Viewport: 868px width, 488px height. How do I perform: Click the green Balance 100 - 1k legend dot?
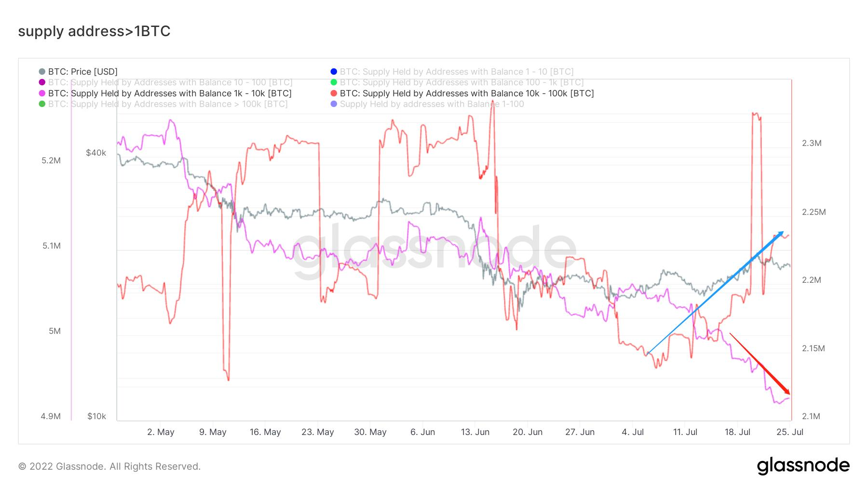[x=334, y=82]
